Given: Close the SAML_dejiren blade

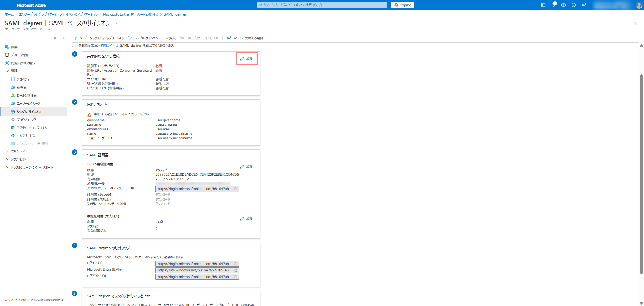Looking at the screenshot, I should pos(635,23).
